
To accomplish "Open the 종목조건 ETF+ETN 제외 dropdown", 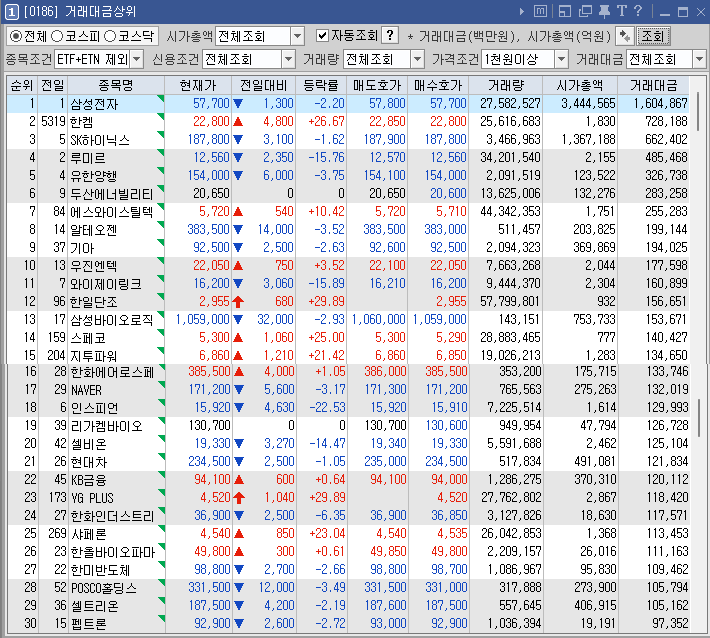I will (x=137, y=59).
